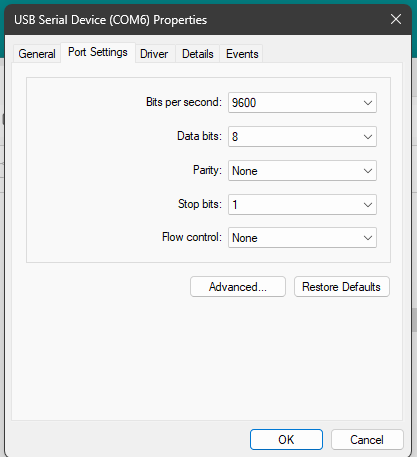Open the Driver tab
This screenshot has height=457, width=417.
[x=154, y=54]
